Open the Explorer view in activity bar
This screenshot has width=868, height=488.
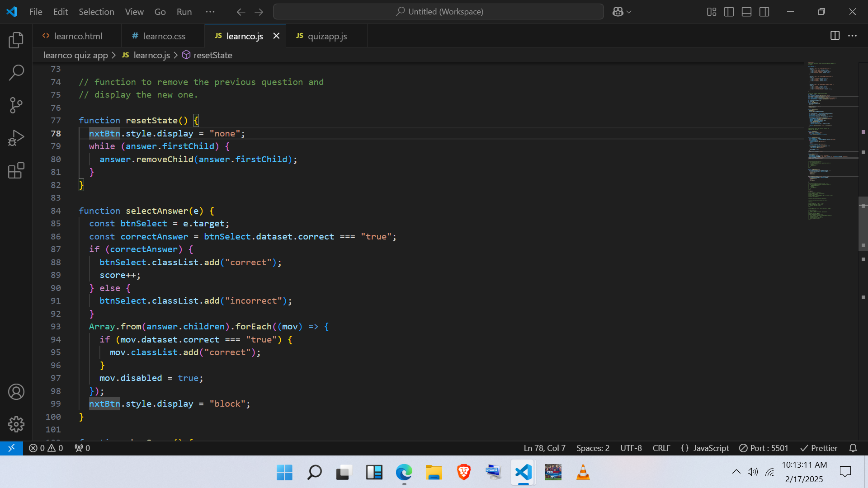coord(16,40)
